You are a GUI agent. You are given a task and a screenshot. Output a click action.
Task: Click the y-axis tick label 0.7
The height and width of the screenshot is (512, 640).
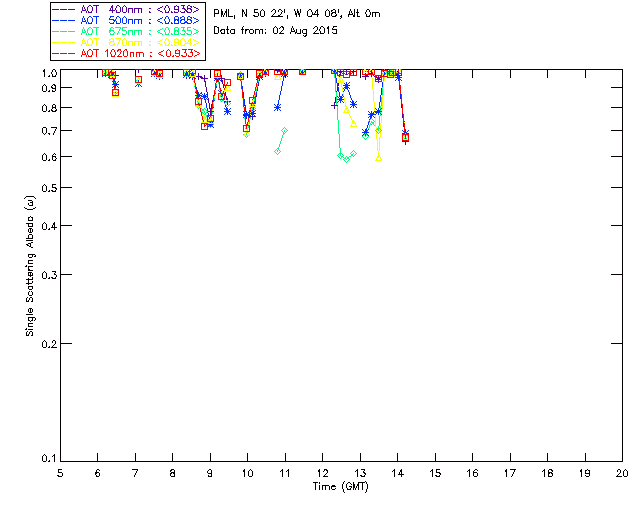[x=49, y=131]
